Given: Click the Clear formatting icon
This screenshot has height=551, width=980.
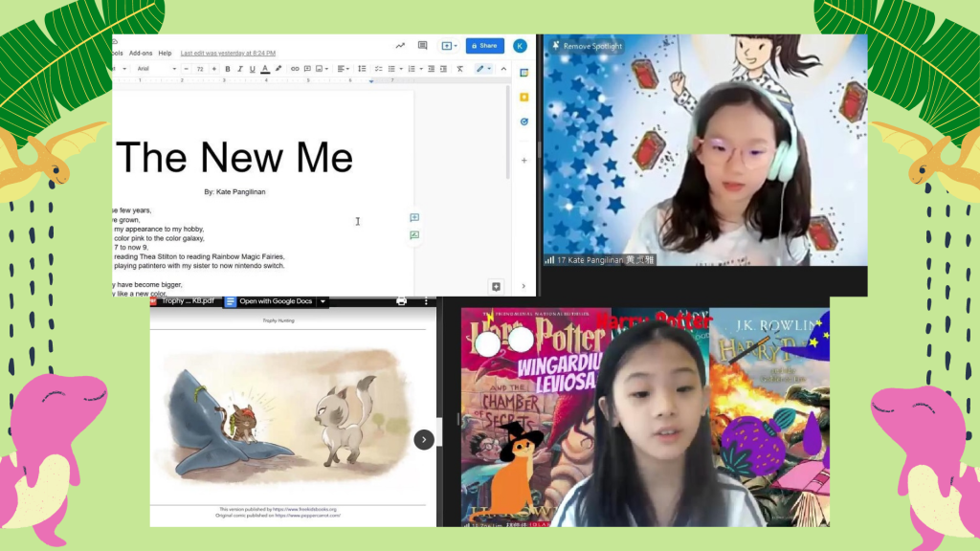Looking at the screenshot, I should click(x=459, y=69).
